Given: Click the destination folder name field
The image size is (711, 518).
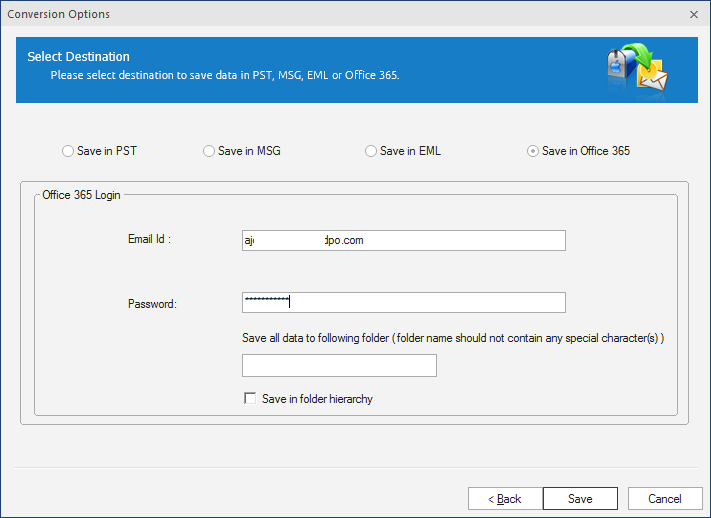Looking at the screenshot, I should [339, 366].
